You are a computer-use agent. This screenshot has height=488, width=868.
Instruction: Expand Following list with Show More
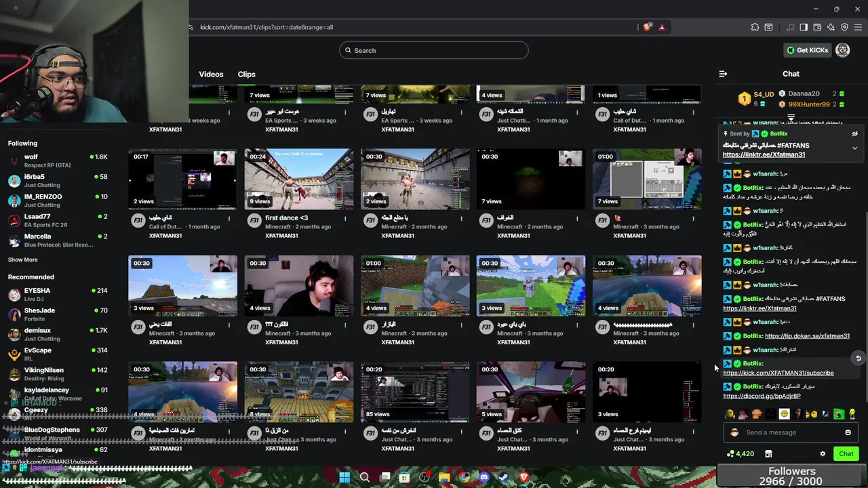(x=23, y=260)
